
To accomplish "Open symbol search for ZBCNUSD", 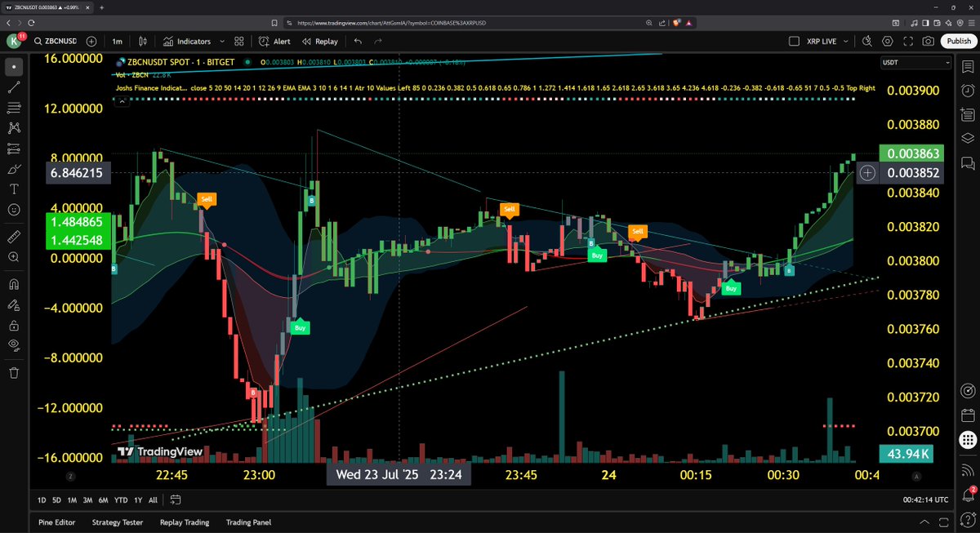I will tap(55, 41).
